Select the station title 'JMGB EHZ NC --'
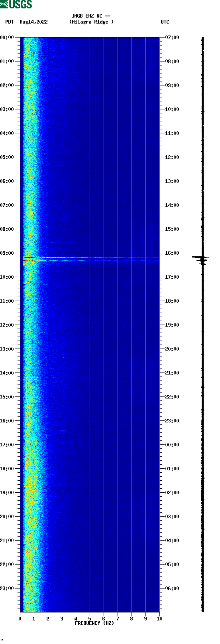 click(x=91, y=16)
